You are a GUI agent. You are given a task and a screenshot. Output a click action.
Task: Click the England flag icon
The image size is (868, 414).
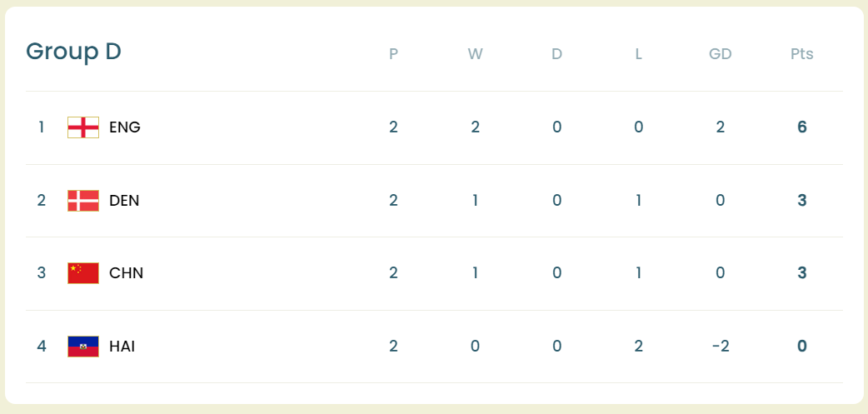[83, 127]
